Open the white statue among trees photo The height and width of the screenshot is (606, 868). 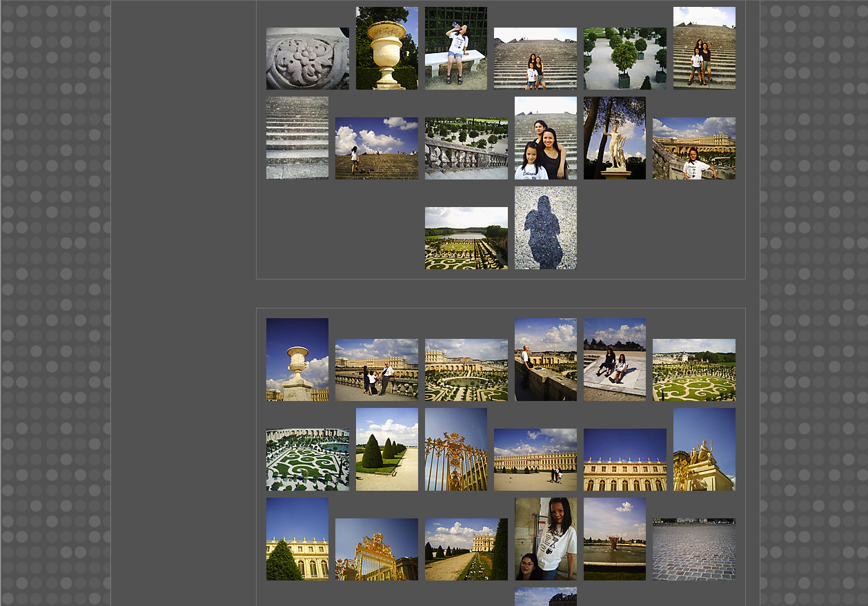click(614, 138)
